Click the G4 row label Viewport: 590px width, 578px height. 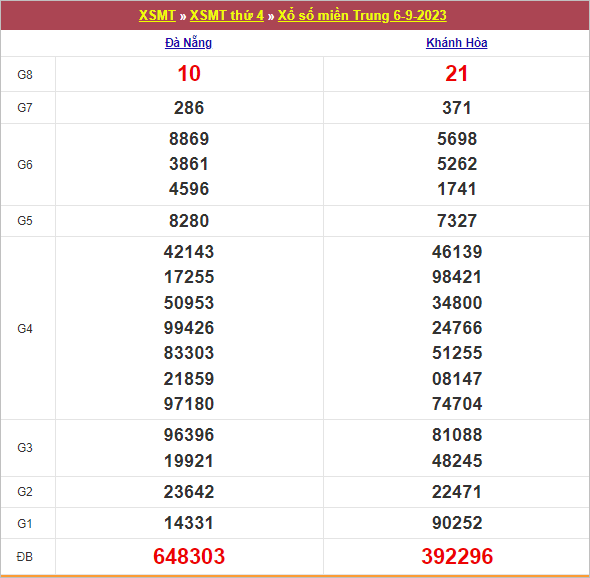pos(25,329)
